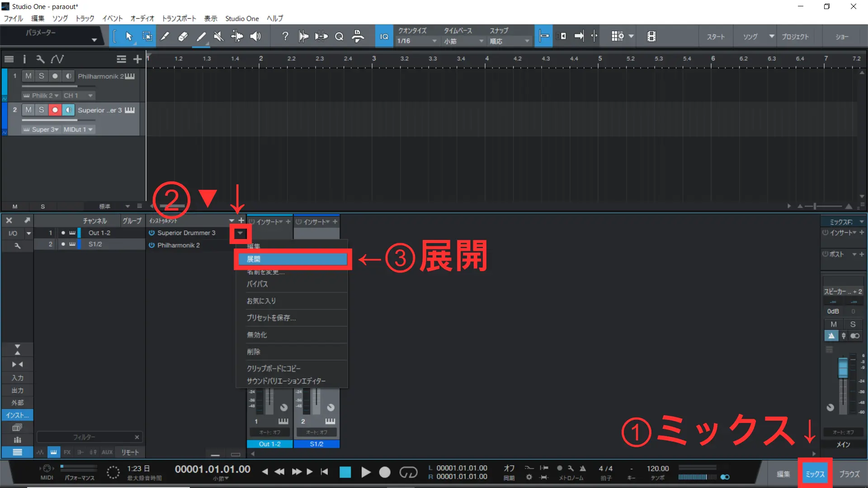The image size is (868, 488).
Task: Select the Eraser tool
Action: click(x=183, y=37)
